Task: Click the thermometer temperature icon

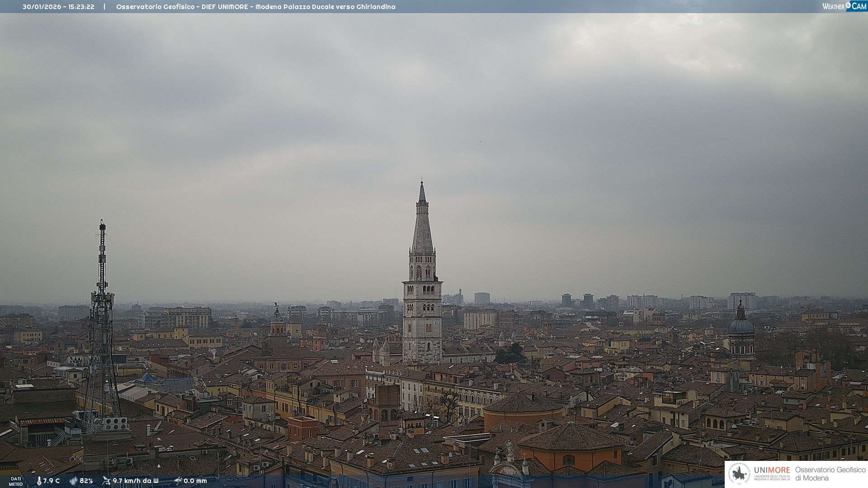Action: (39, 481)
